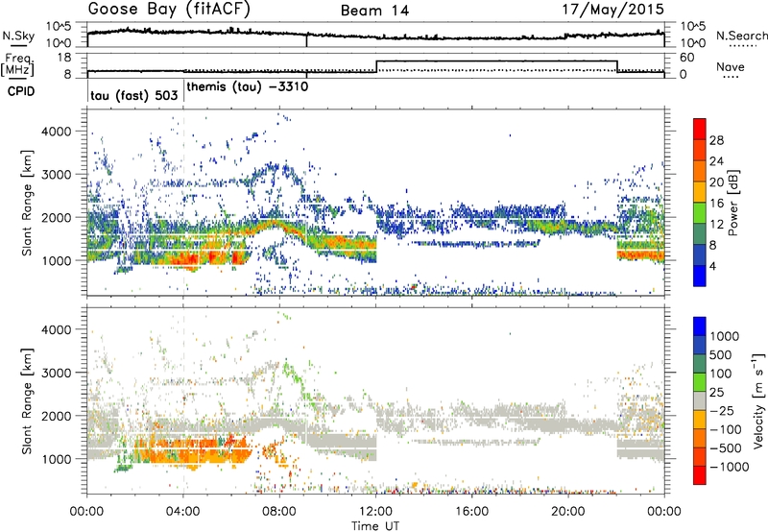Click the 'Slant Range [km]' label of velocity panel
Viewport: 768px width, 532px height.
27,400
